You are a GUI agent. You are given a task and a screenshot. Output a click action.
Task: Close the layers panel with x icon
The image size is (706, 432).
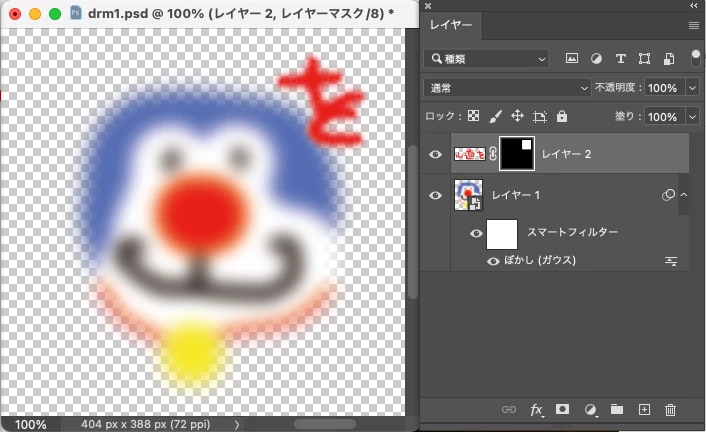pyautogui.click(x=428, y=6)
